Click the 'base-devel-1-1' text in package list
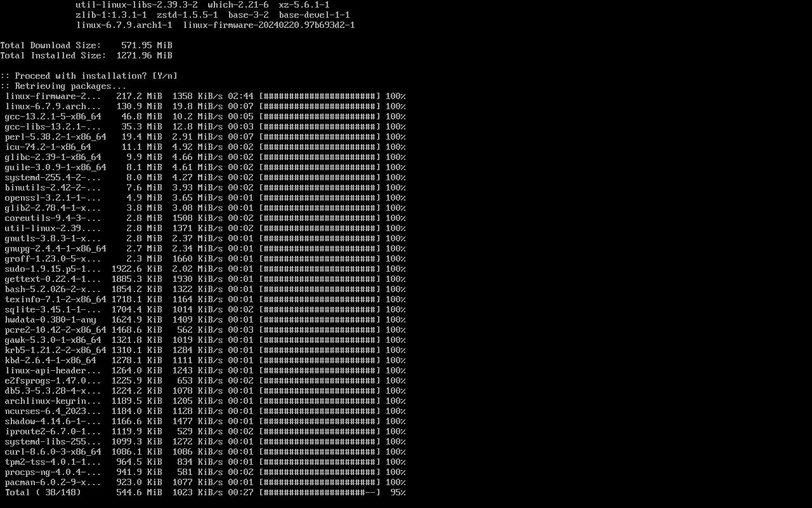 click(315, 15)
